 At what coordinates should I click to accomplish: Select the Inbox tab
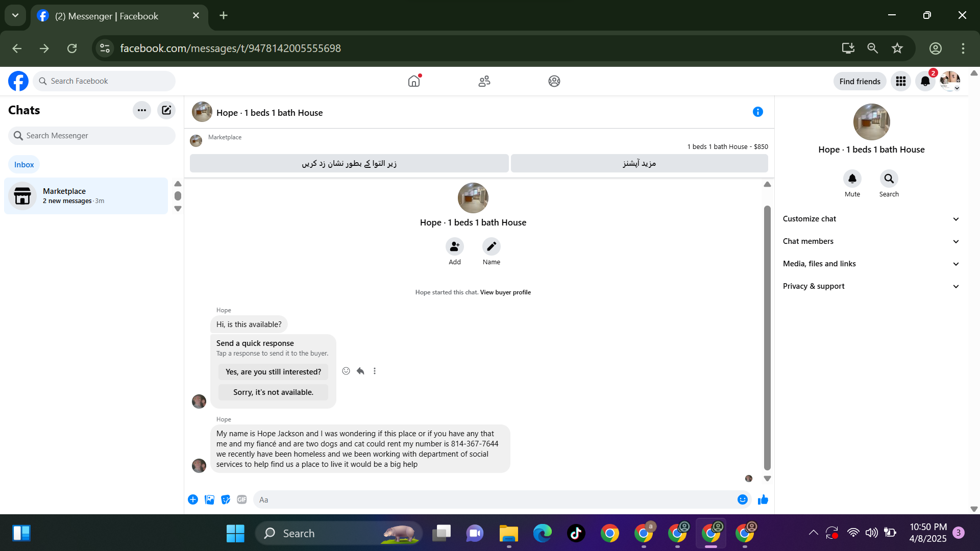click(x=24, y=164)
